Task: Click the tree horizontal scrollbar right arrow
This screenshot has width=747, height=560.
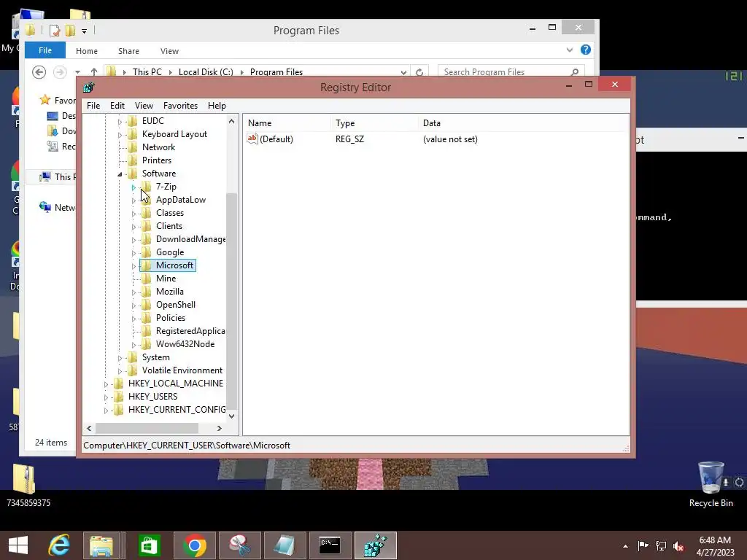Action: (x=220, y=428)
